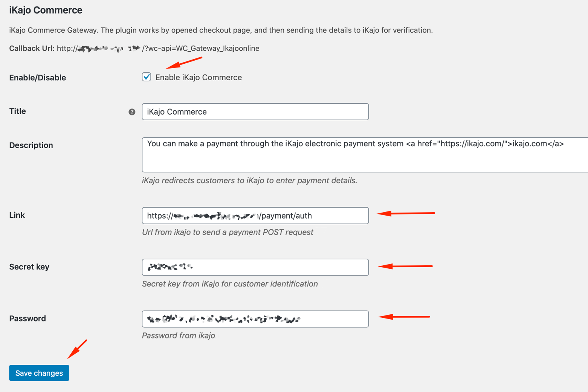Click inside the Description textarea

(365, 155)
